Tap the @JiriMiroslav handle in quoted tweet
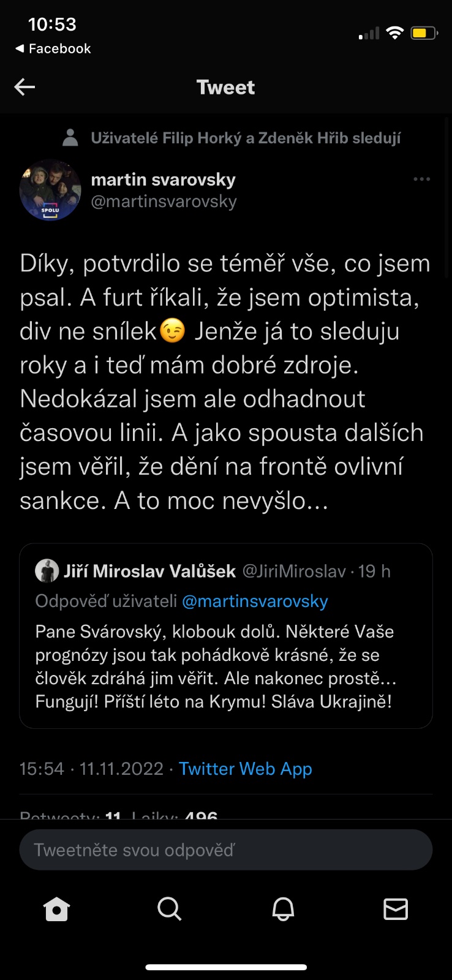This screenshot has width=452, height=980. tap(294, 571)
